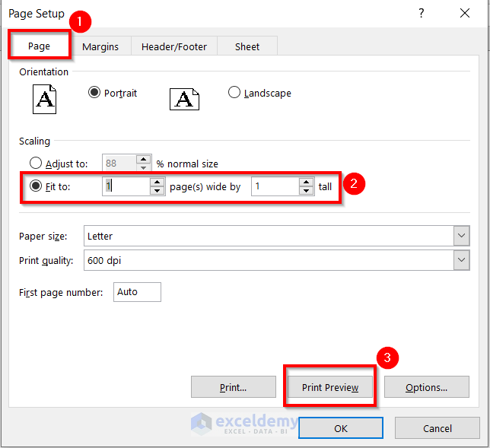Open the Header/Footer tab

[x=174, y=46]
